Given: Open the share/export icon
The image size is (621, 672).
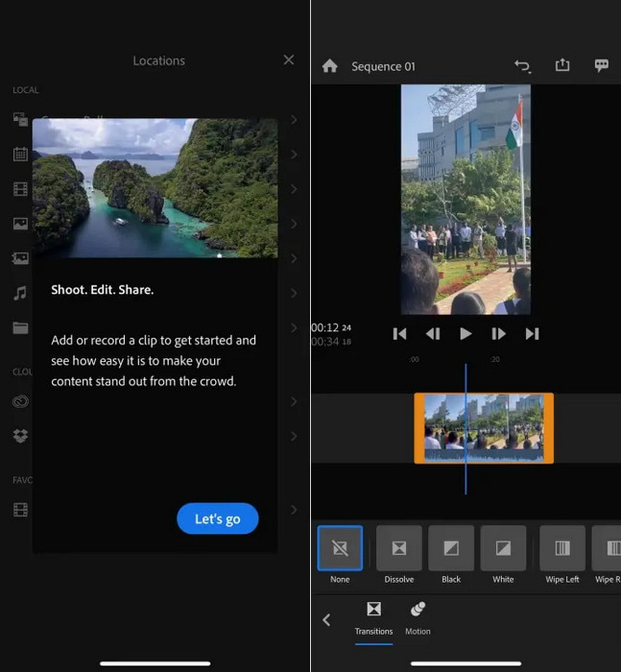Looking at the screenshot, I should 562,64.
